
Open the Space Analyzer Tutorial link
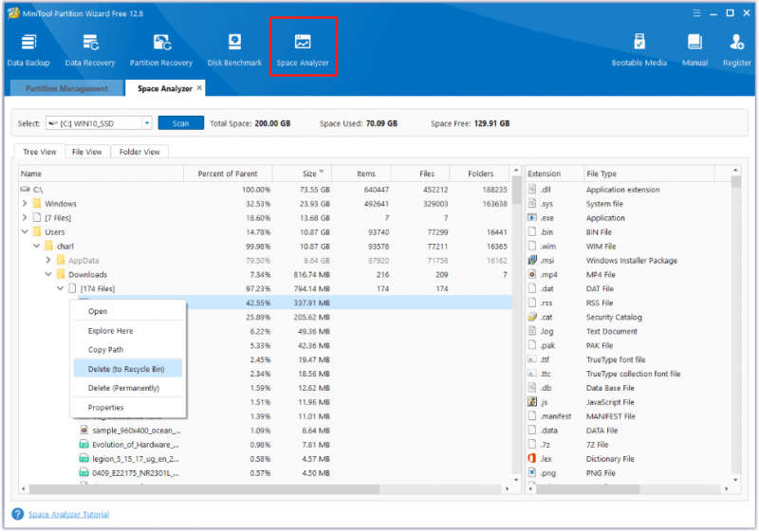click(68, 514)
